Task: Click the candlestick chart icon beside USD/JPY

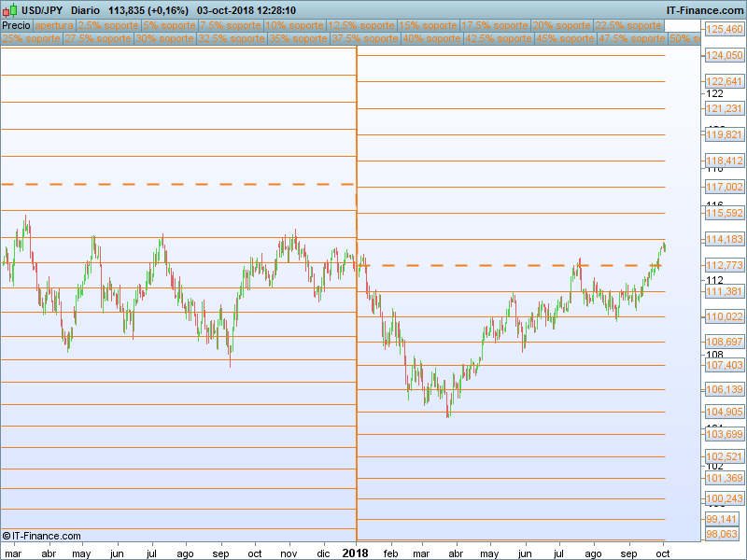Action: [9, 10]
